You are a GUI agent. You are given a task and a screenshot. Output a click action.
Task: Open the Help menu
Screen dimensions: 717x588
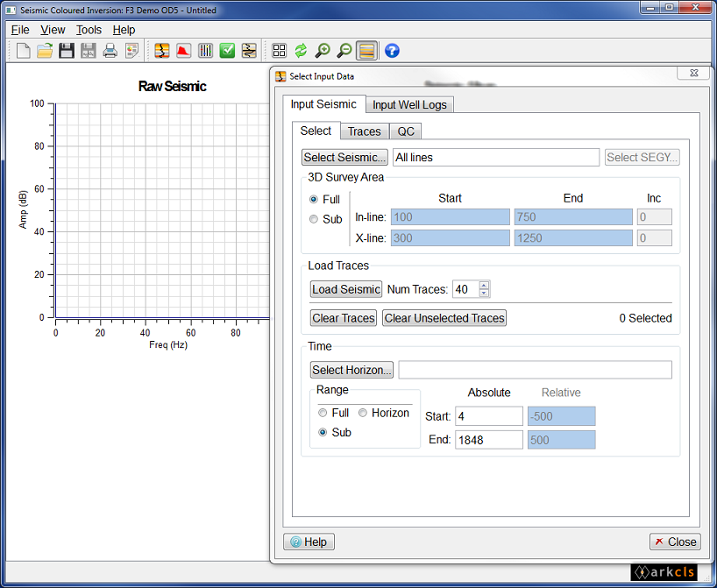click(124, 30)
